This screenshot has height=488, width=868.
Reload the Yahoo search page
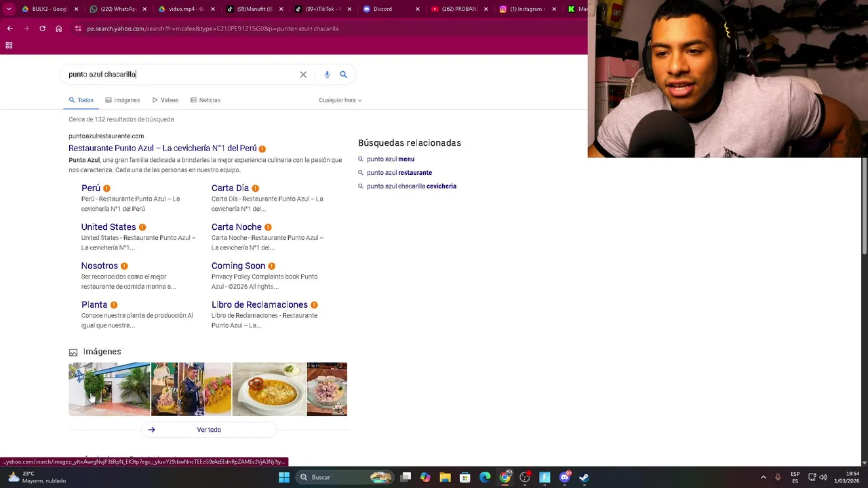(x=42, y=28)
